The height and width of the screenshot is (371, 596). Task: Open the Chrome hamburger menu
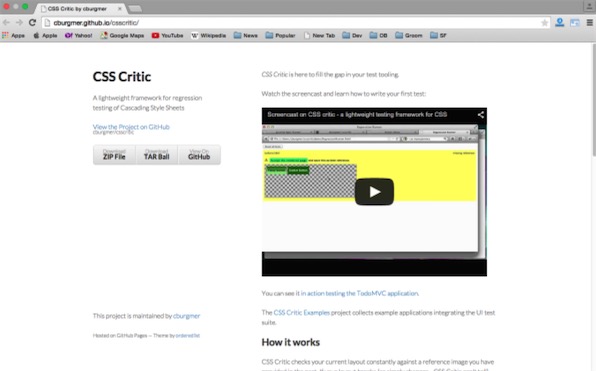(590, 23)
